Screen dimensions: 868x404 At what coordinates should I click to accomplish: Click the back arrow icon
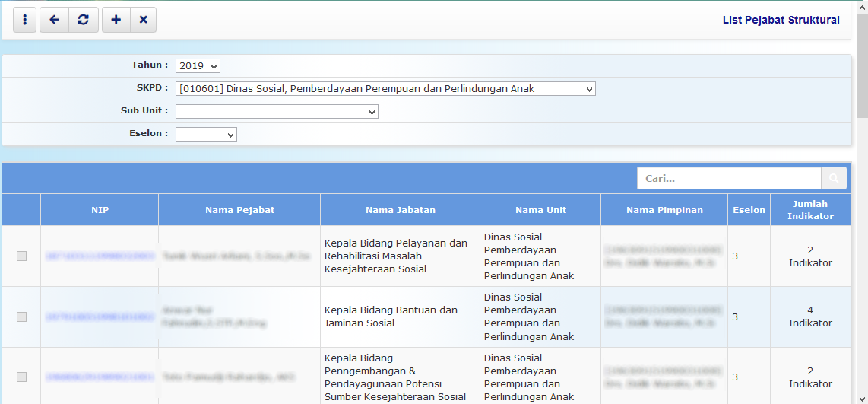click(54, 21)
